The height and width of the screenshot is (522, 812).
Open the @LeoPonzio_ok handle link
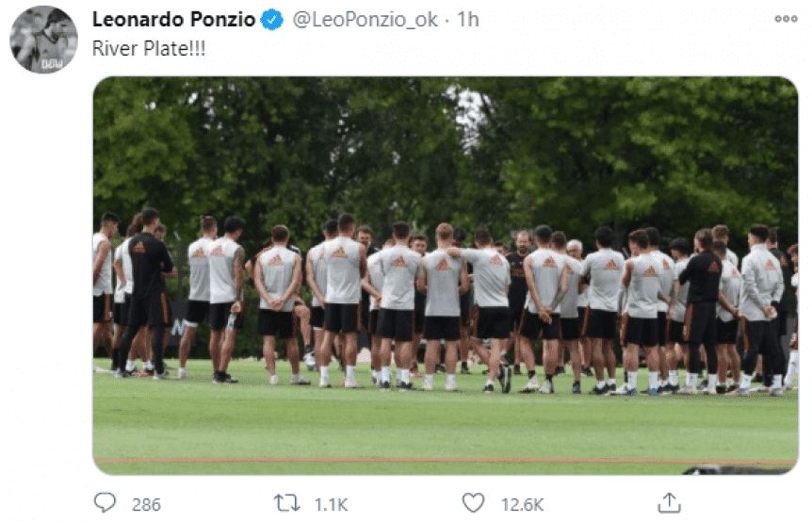click(365, 20)
